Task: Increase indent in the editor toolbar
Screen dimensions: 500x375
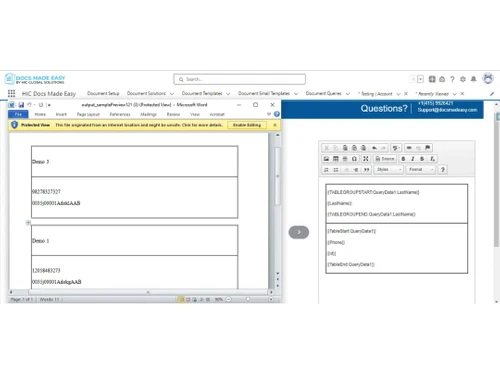Action: click(x=356, y=170)
